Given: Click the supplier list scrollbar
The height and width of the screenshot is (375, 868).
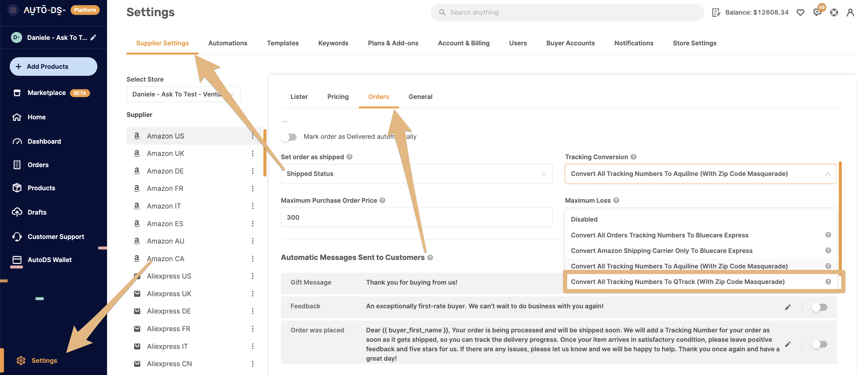Looking at the screenshot, I should pos(265,153).
